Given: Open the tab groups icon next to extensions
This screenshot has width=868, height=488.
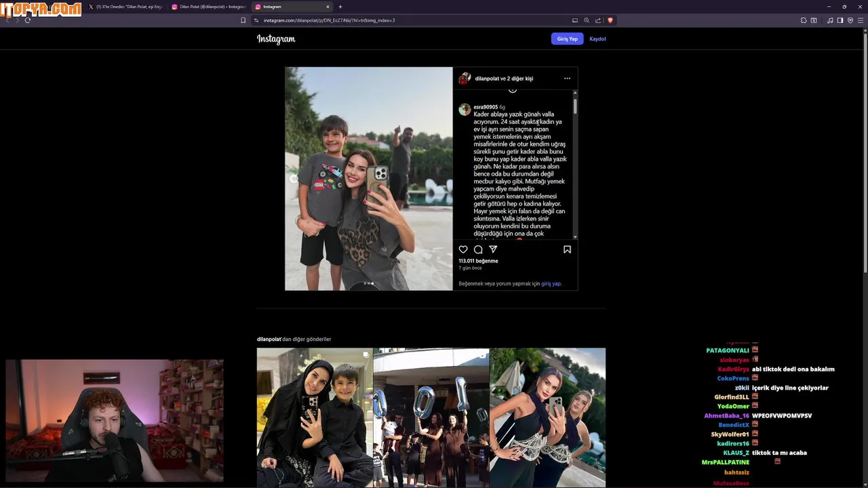Looking at the screenshot, I should pos(814,20).
